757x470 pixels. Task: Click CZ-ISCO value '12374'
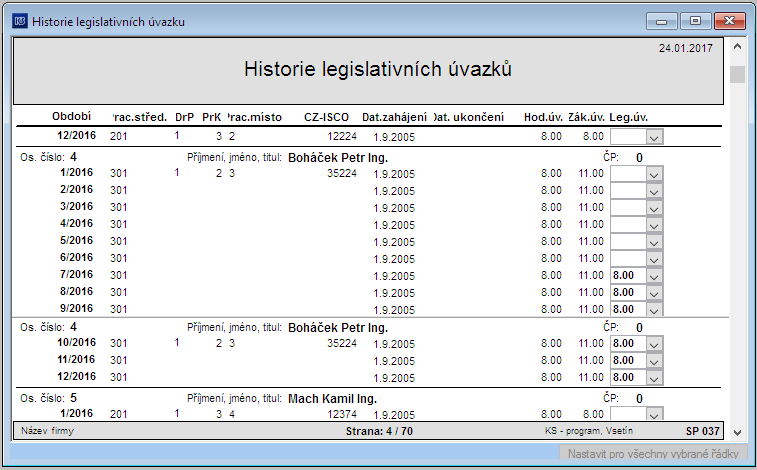pyautogui.click(x=342, y=414)
